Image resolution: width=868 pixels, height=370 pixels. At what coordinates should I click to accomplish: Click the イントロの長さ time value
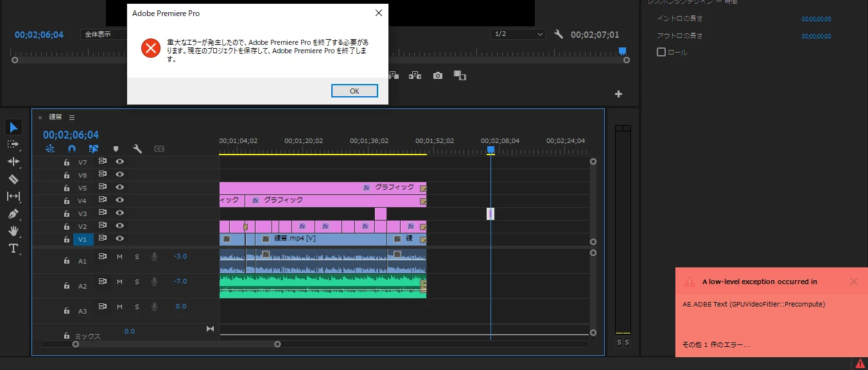(816, 19)
